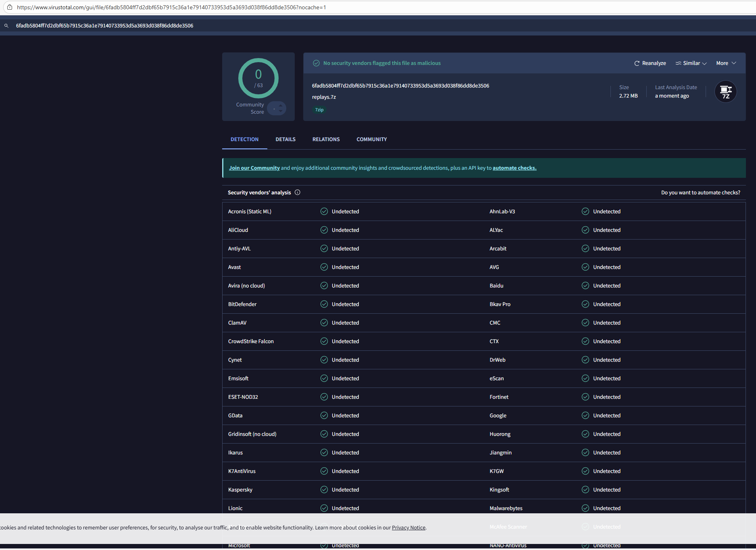Click the 7zip tag
The image size is (756, 550).
(319, 110)
